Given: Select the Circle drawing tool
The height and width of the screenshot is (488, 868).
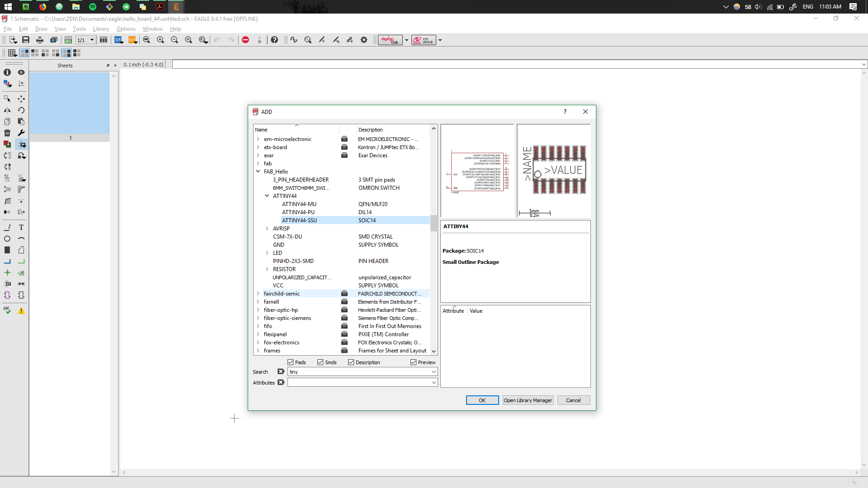Looking at the screenshot, I should pyautogui.click(x=7, y=239).
